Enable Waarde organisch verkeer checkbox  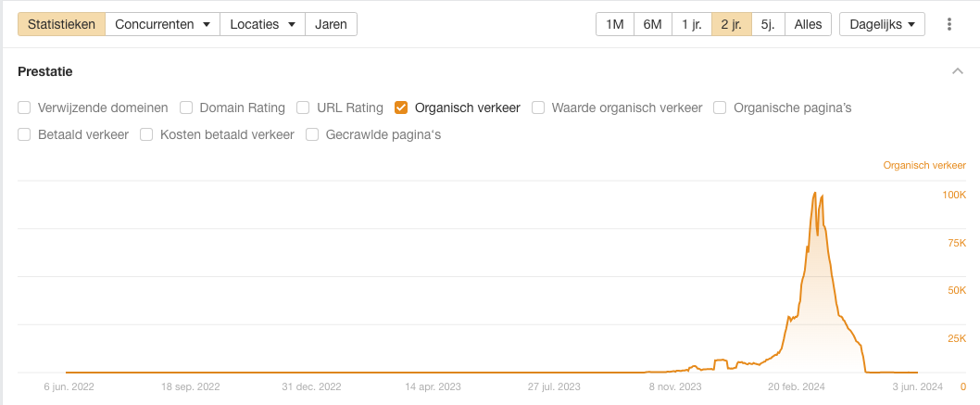538,108
